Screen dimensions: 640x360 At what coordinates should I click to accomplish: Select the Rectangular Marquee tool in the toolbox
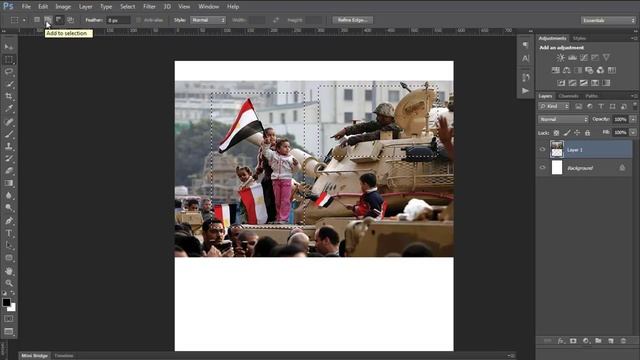(x=9, y=60)
